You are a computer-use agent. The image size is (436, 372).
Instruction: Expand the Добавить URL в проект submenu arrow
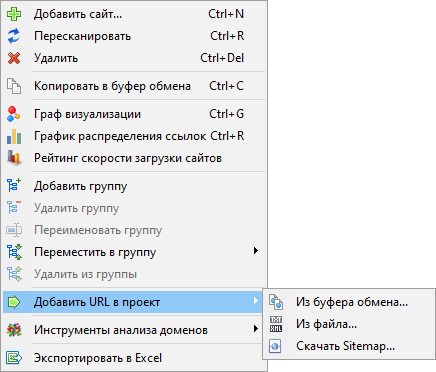click(x=256, y=301)
